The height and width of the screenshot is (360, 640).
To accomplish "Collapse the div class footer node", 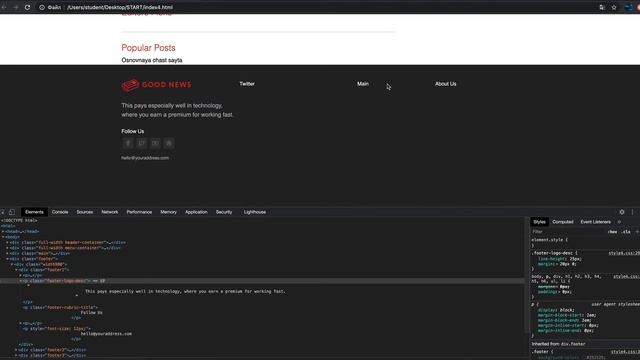I will pos(7,259).
